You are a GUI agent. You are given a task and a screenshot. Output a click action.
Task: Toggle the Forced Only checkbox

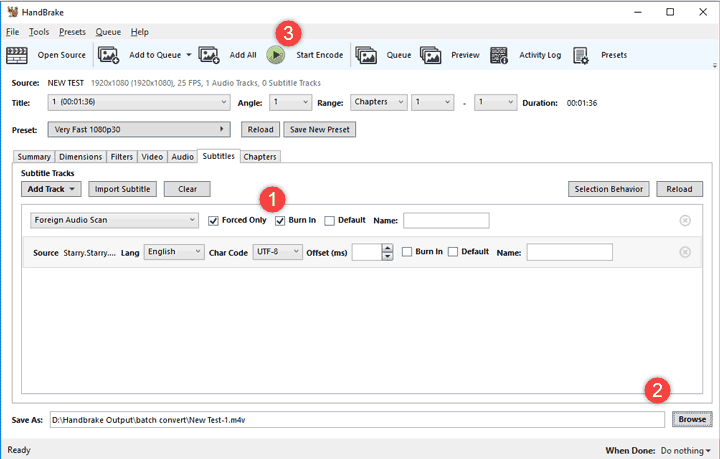213,221
